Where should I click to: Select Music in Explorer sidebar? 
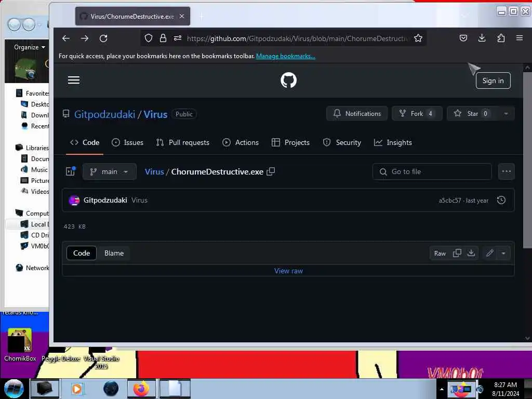tap(35, 170)
